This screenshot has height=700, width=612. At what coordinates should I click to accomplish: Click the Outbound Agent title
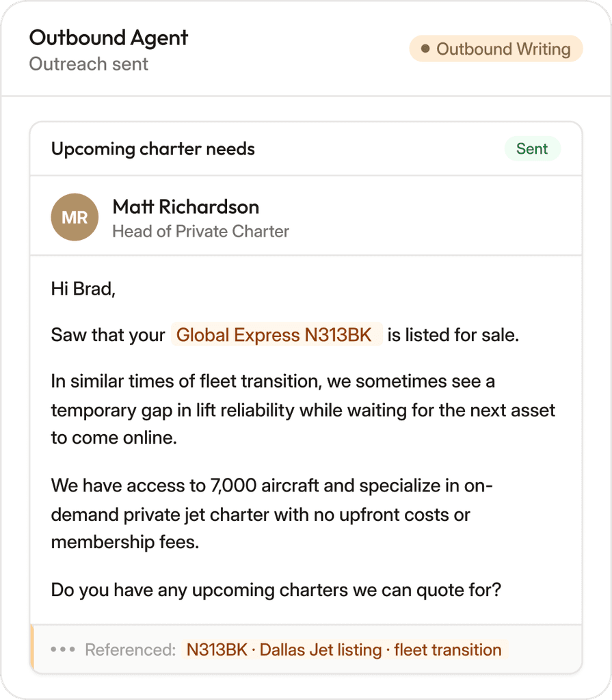click(109, 38)
